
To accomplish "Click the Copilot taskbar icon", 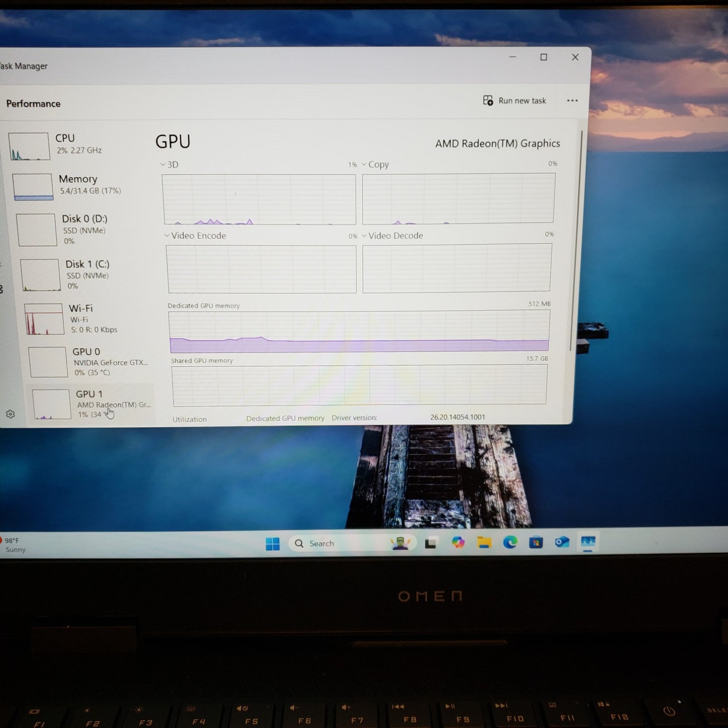I will click(x=458, y=542).
